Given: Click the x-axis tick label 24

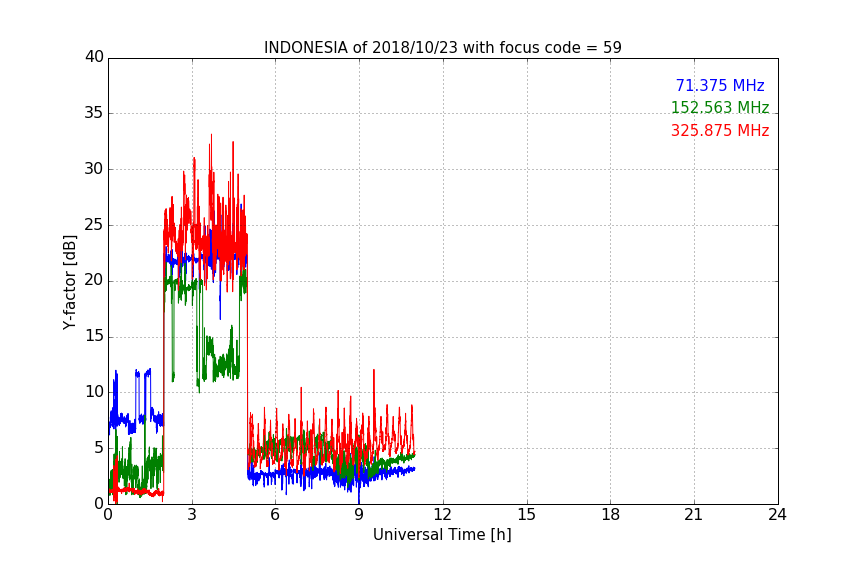Looking at the screenshot, I should [777, 515].
